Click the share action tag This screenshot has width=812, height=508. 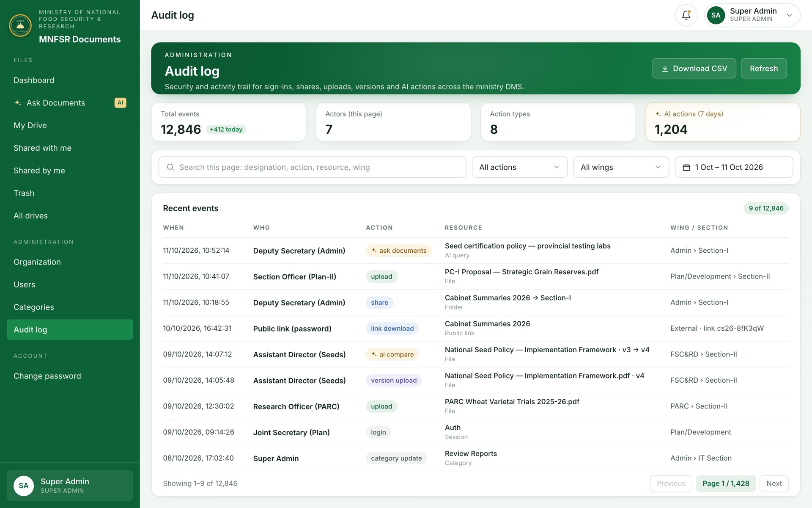[x=379, y=303]
